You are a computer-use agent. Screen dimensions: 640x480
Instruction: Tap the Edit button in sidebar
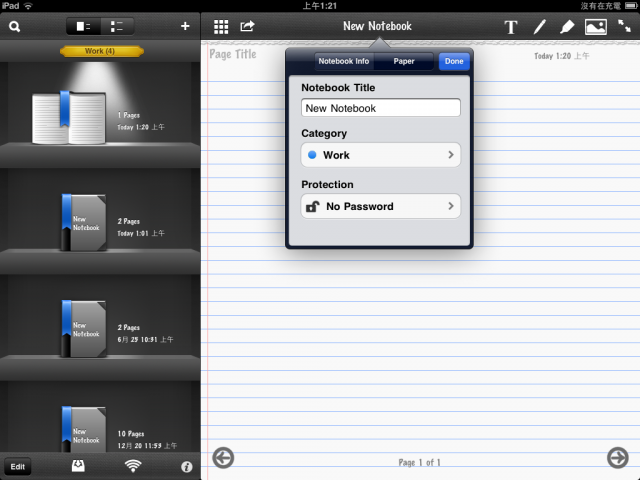point(18,467)
